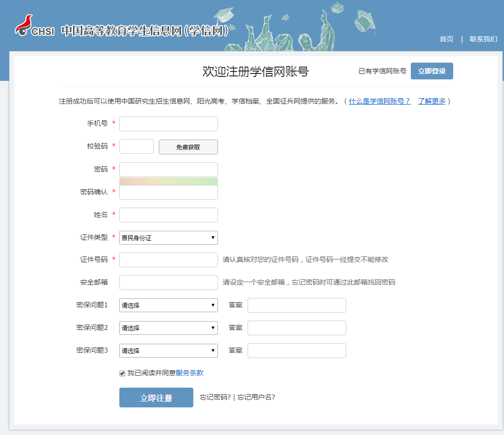Click the password strength indicator bar

pyautogui.click(x=168, y=181)
